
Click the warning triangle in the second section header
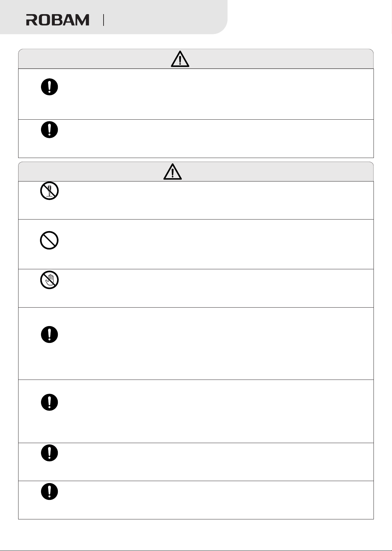click(172, 171)
